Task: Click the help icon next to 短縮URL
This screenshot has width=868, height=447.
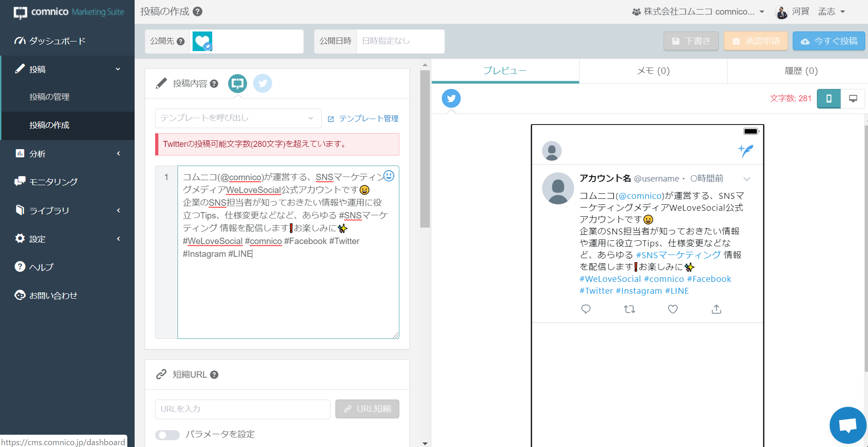Action: tap(214, 375)
